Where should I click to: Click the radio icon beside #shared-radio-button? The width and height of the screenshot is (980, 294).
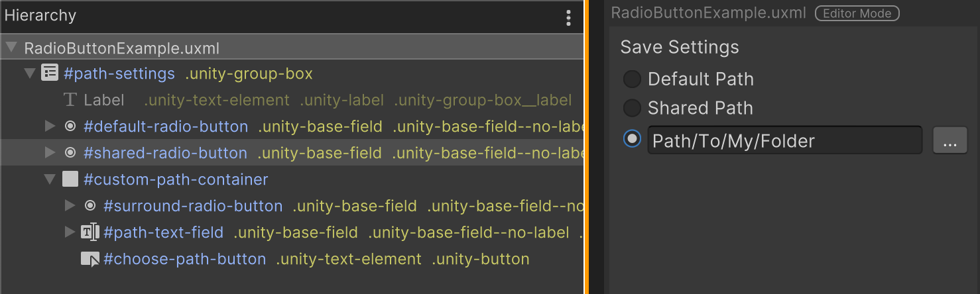70,153
